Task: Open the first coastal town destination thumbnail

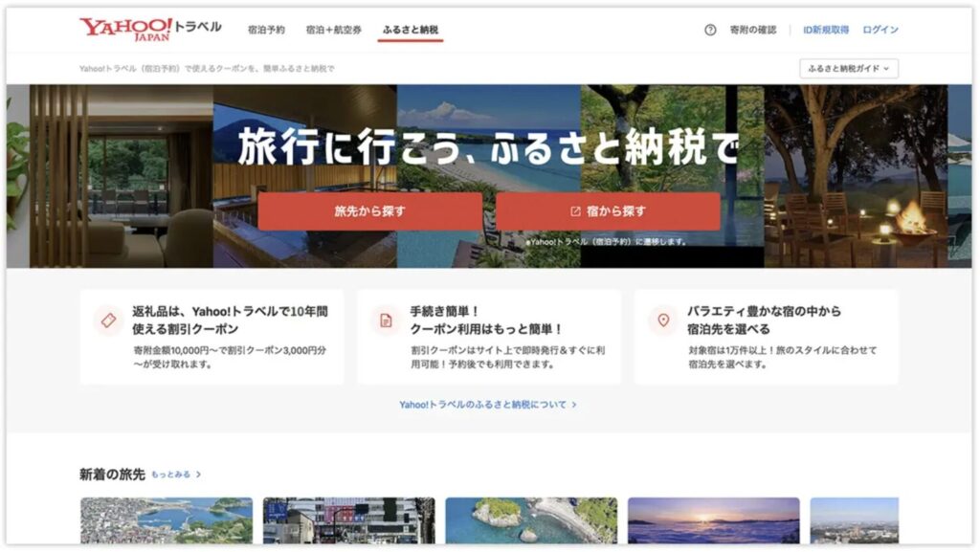Action: [166, 520]
